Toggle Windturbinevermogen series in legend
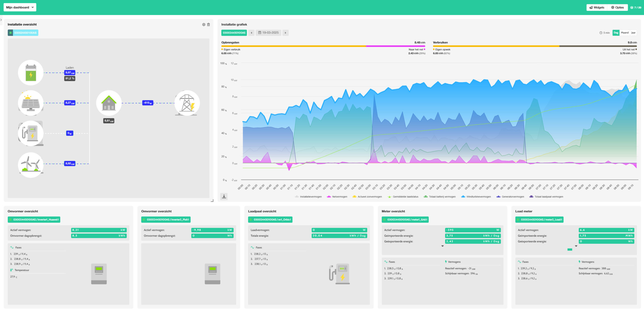This screenshot has width=644, height=325. 478,197
